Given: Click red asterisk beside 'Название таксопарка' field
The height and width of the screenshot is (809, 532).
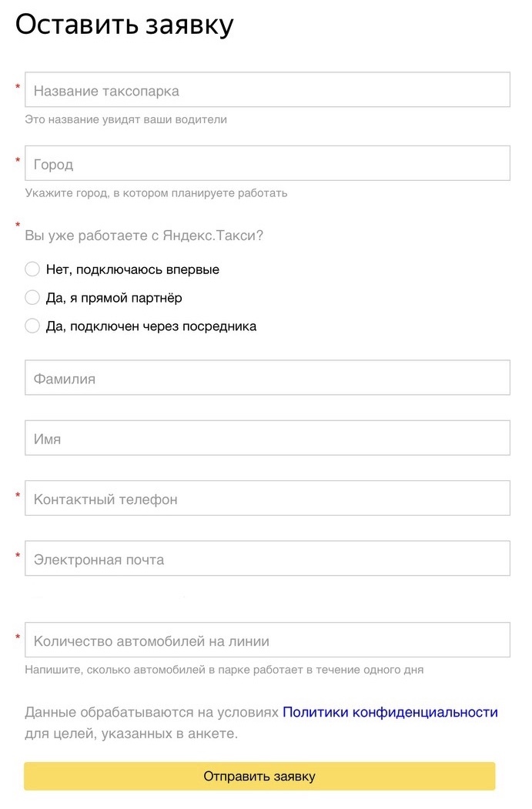Looking at the screenshot, I should click(x=18, y=86).
